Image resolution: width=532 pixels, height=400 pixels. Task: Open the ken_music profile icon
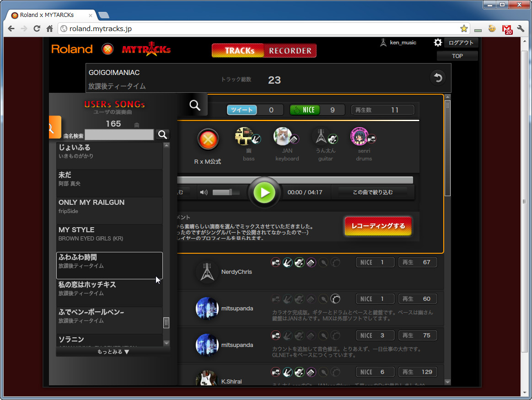[383, 43]
